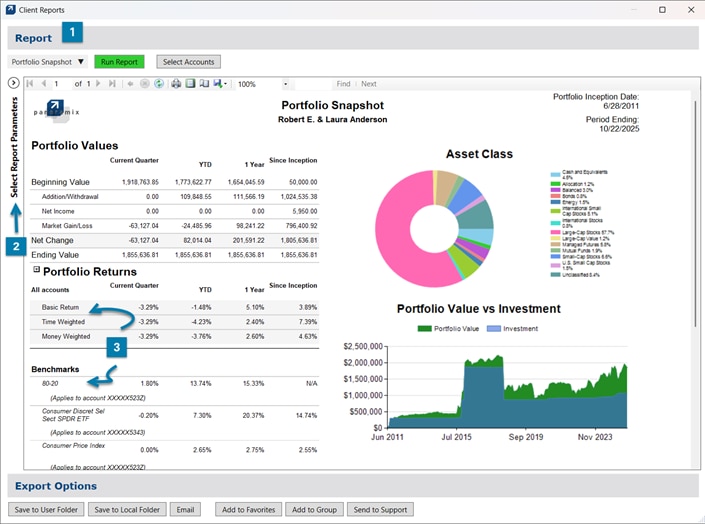
Task: Click the Select Accounts button
Action: [x=188, y=62]
